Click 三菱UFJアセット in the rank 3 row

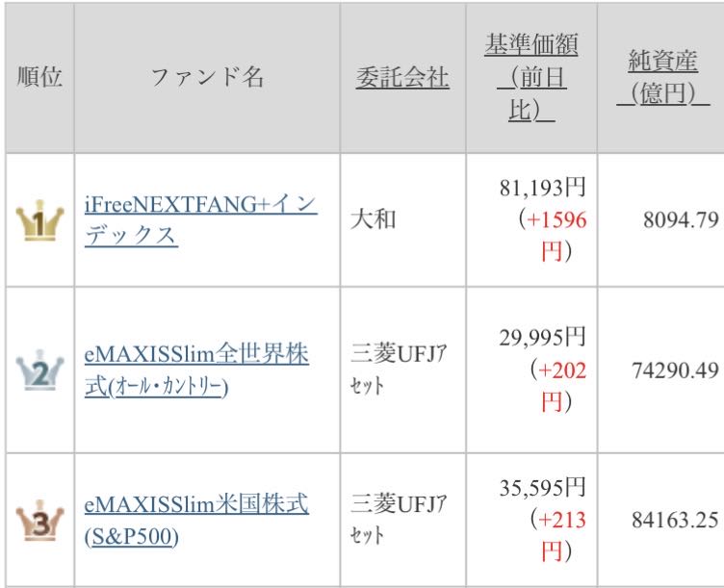pyautogui.click(x=399, y=520)
